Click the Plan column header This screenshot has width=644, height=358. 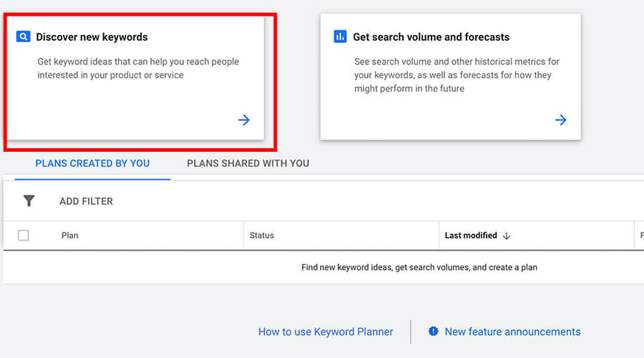pos(70,236)
